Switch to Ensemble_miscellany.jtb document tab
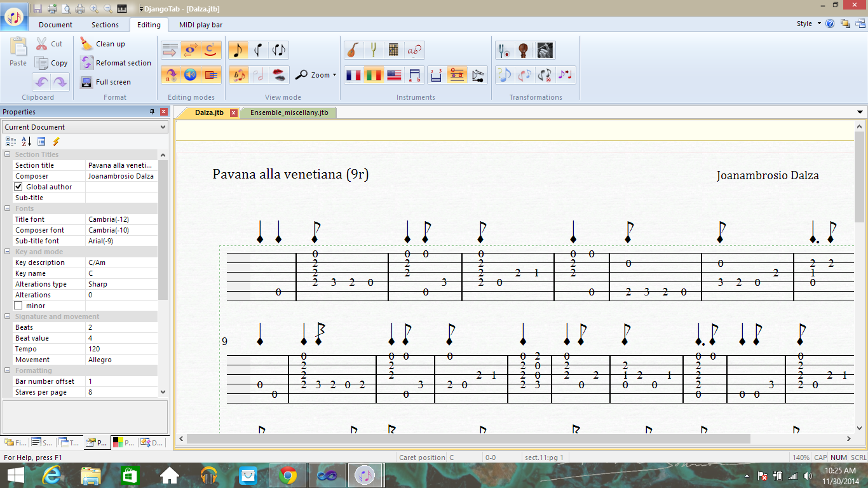868x488 pixels. click(289, 112)
